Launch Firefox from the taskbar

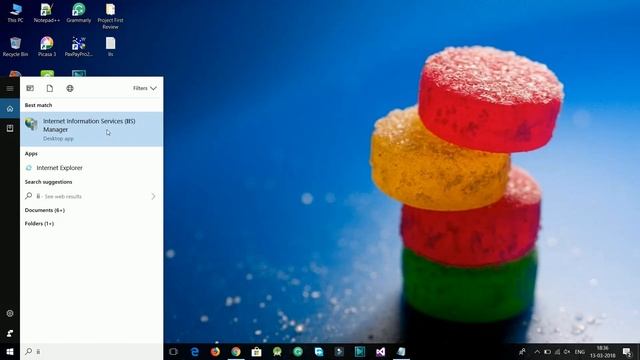click(x=215, y=351)
